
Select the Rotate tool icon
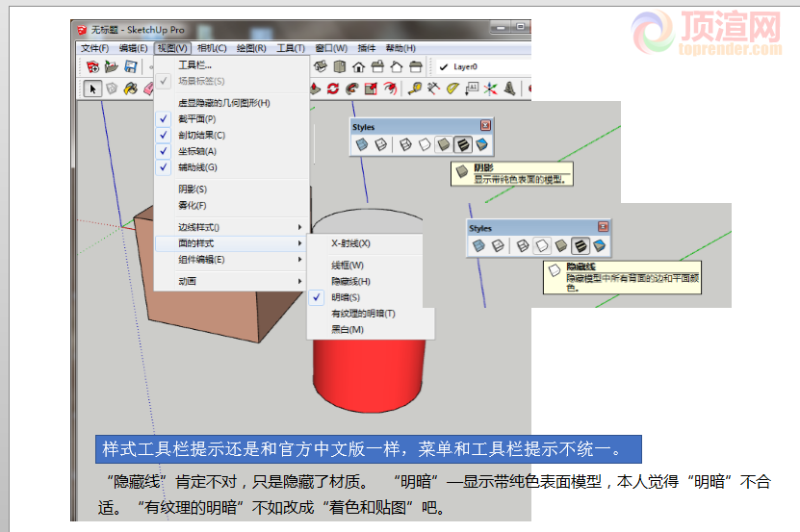click(x=333, y=89)
